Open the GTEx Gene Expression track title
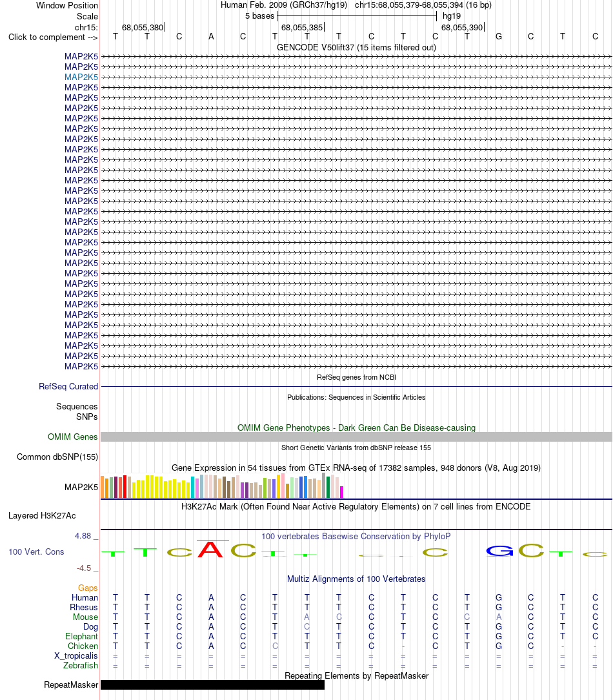 coord(356,468)
